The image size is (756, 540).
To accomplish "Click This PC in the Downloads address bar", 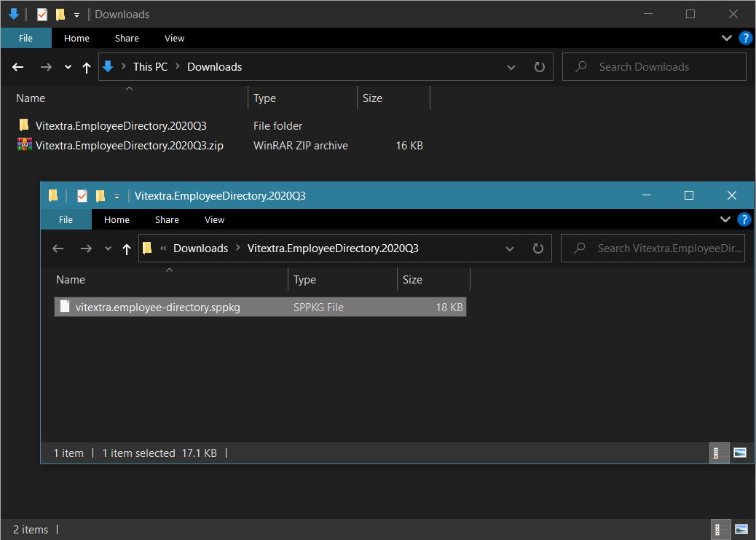I will click(x=151, y=66).
